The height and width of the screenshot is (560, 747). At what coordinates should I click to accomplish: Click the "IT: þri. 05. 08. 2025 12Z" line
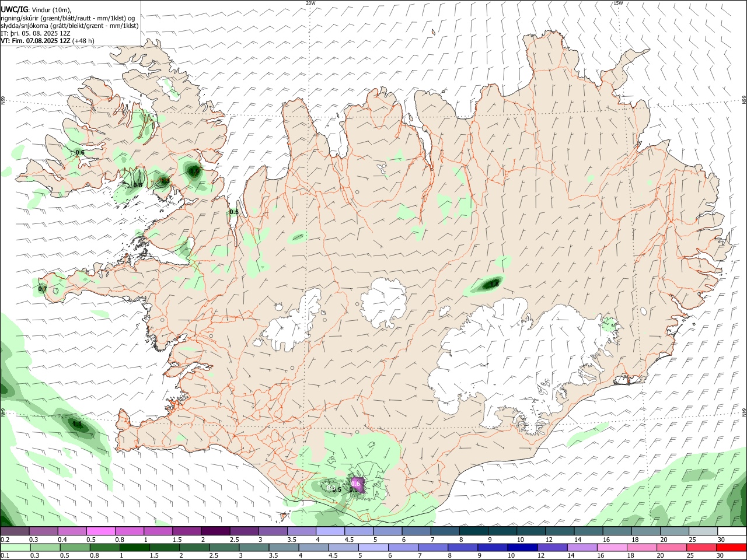click(x=36, y=33)
